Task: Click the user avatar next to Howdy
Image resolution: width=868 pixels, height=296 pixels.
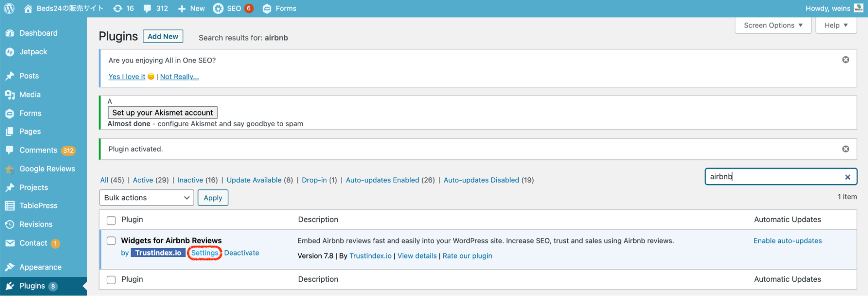Action: tap(858, 8)
